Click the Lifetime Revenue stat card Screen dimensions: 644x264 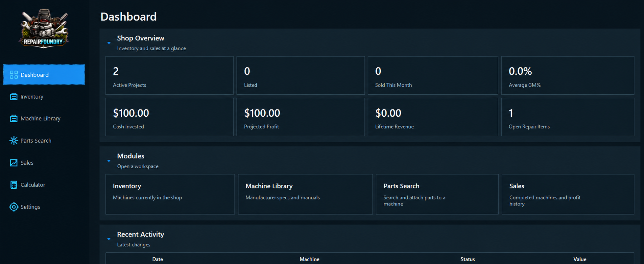pos(433,117)
